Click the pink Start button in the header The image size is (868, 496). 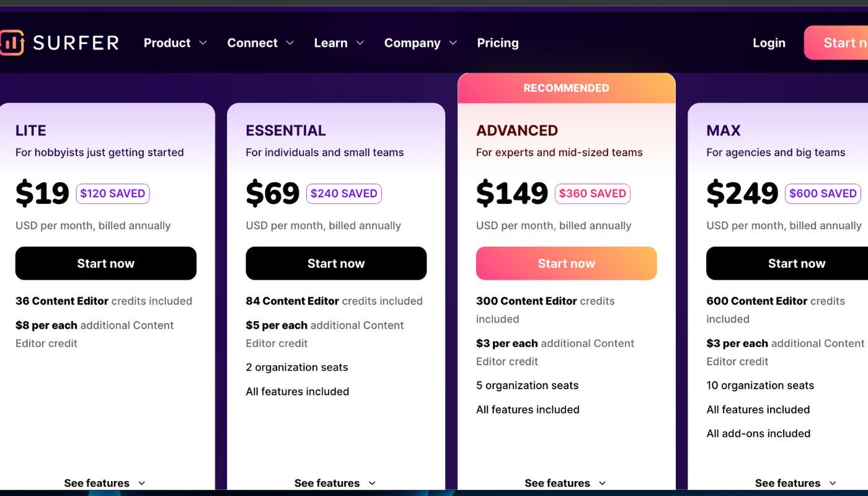[x=844, y=43]
